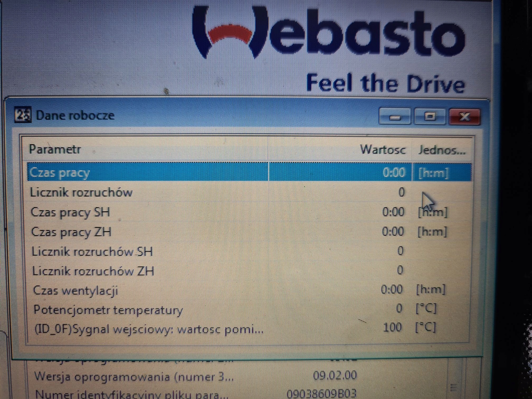Click the Parametr column header
The width and height of the screenshot is (532, 399).
(x=55, y=149)
